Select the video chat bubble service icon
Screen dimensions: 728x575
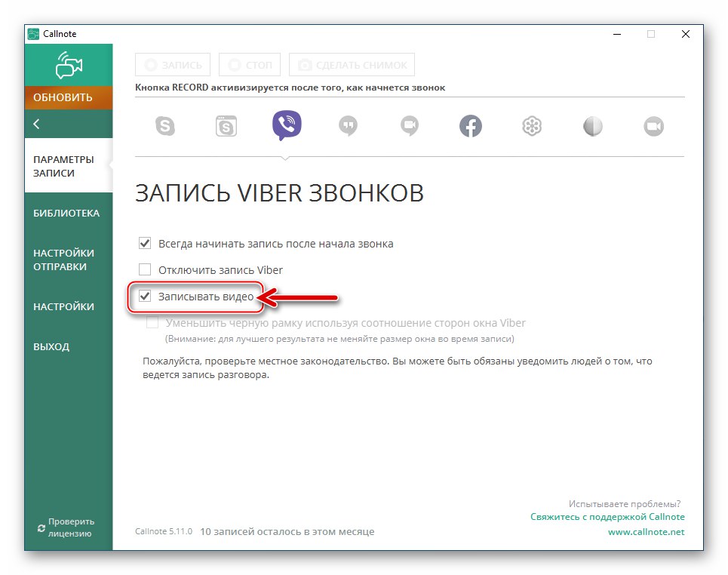pyautogui.click(x=410, y=126)
